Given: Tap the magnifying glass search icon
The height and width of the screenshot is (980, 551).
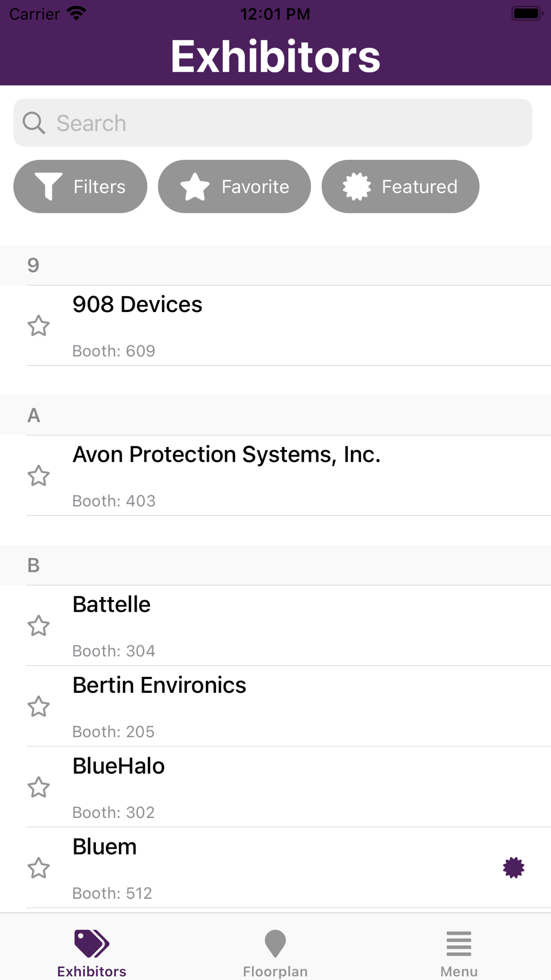Looking at the screenshot, I should pyautogui.click(x=34, y=123).
